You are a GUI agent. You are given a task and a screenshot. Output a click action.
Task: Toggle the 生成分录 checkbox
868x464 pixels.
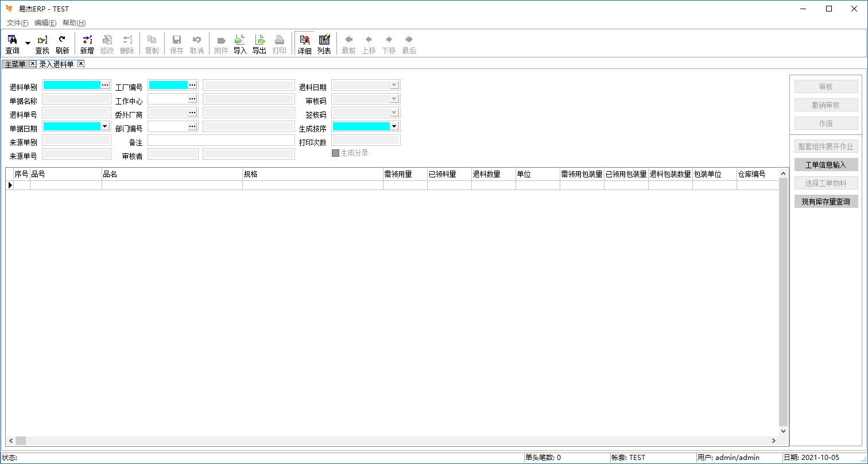pos(336,153)
